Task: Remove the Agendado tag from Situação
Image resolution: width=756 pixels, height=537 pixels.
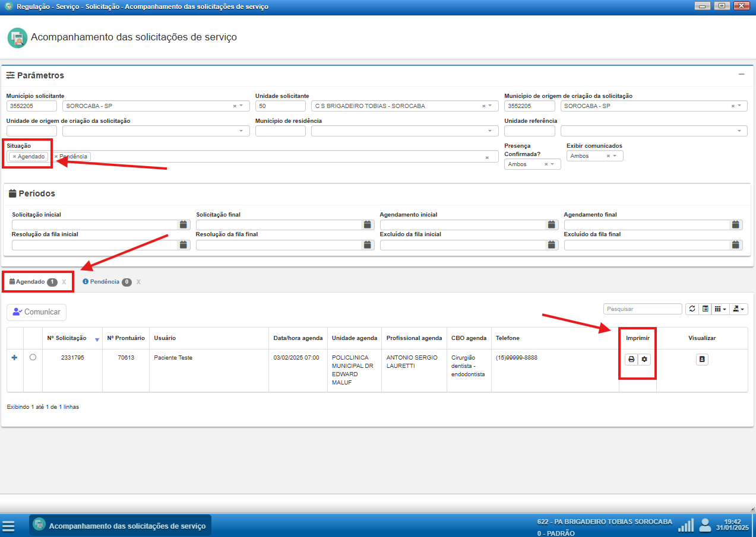Action: pyautogui.click(x=14, y=157)
